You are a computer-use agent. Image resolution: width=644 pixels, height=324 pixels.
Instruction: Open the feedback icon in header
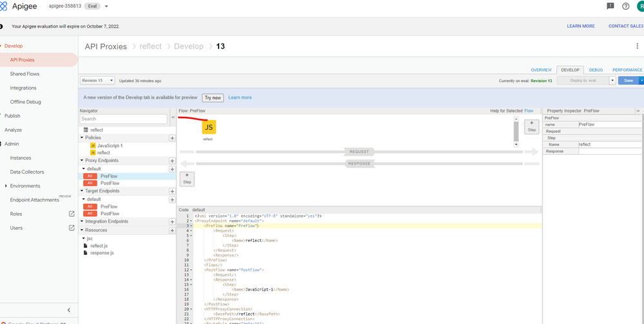(610, 6)
